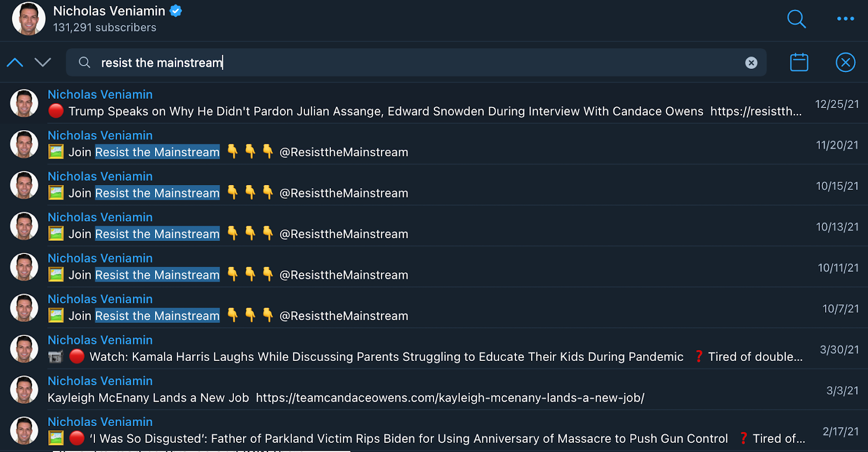Open the channel profile picture in header
Screen dimensions: 868x452
[x=29, y=19]
